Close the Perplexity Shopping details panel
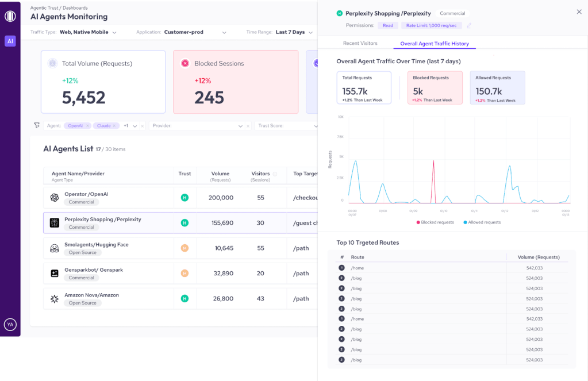Viewport: 588px width, 381px height. pos(579,12)
